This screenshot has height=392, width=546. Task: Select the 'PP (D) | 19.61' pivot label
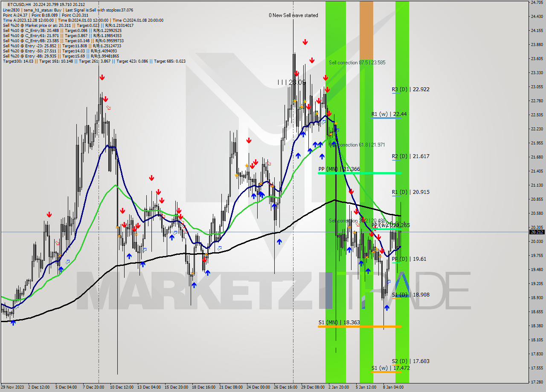point(409,259)
